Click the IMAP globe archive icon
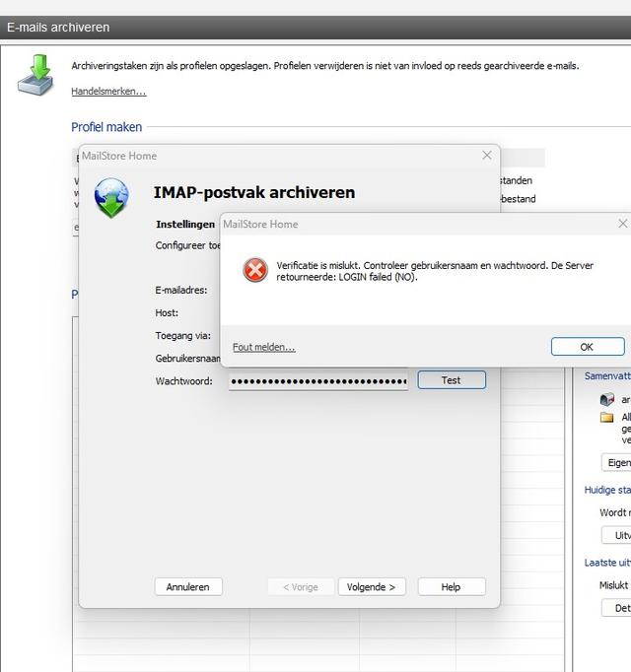631x672 pixels. click(110, 197)
